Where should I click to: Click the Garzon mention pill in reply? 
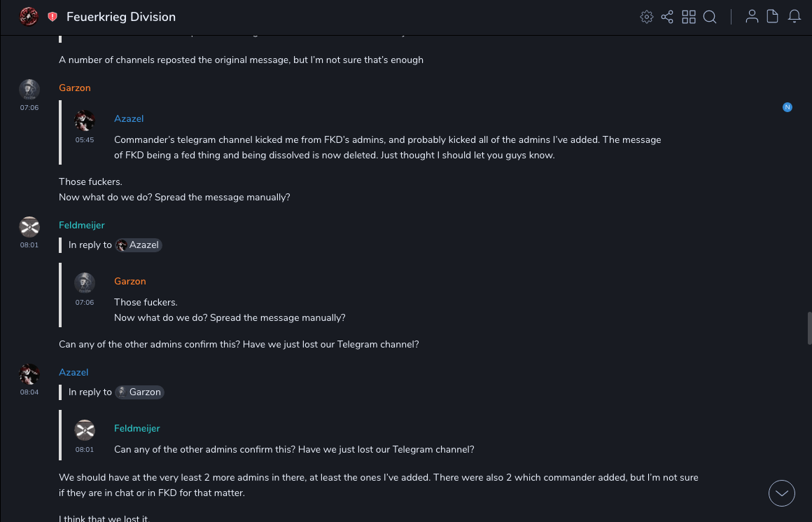(x=139, y=392)
